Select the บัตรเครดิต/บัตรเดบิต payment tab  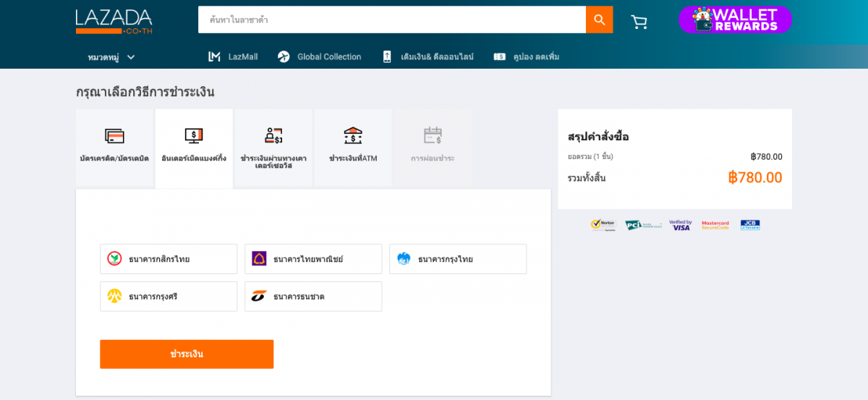(114, 148)
